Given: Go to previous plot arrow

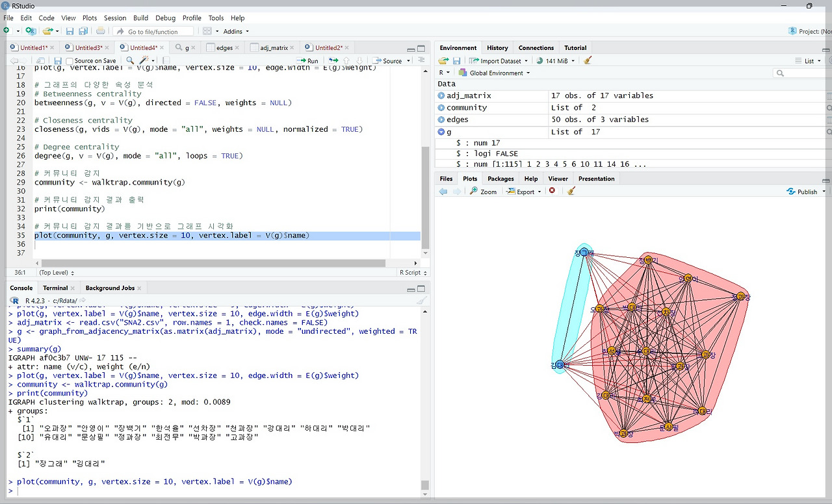Looking at the screenshot, I should 443,192.
